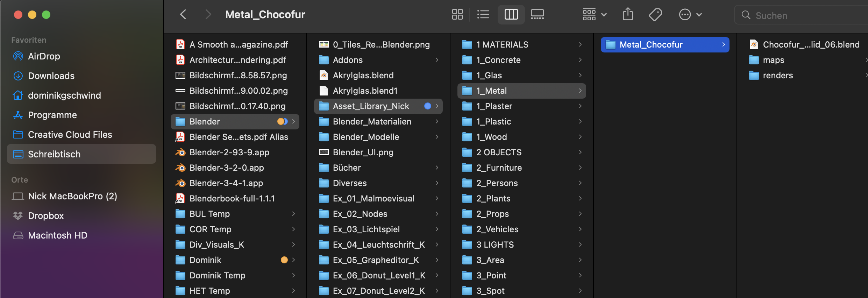The height and width of the screenshot is (298, 868).
Task: Open Programme in the sidebar
Action: tap(52, 115)
